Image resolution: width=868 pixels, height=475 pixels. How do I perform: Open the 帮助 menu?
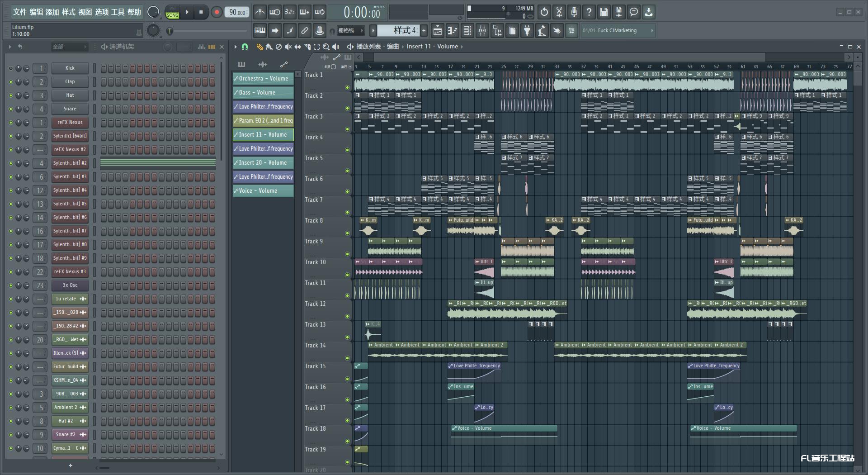coord(134,12)
